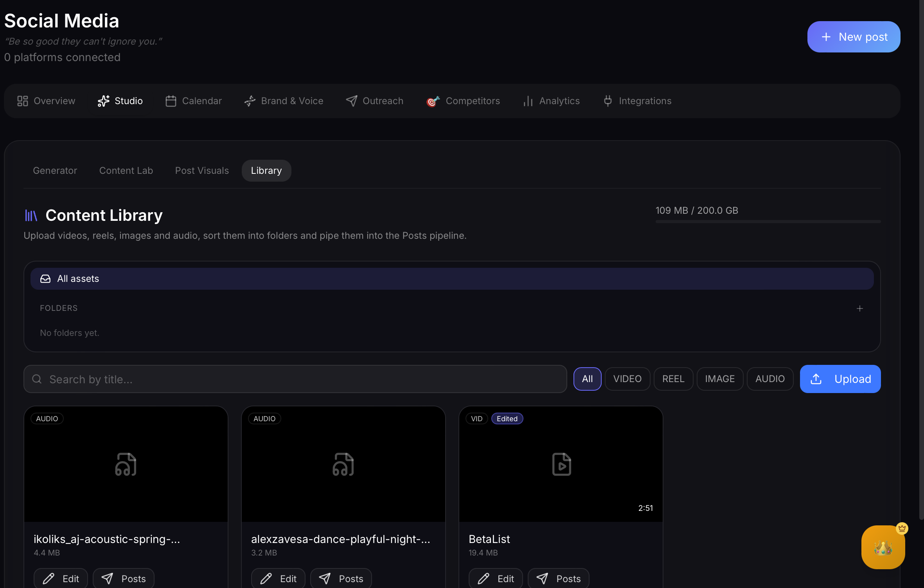Image resolution: width=924 pixels, height=588 pixels.
Task: Open the Integrations section
Action: click(637, 101)
